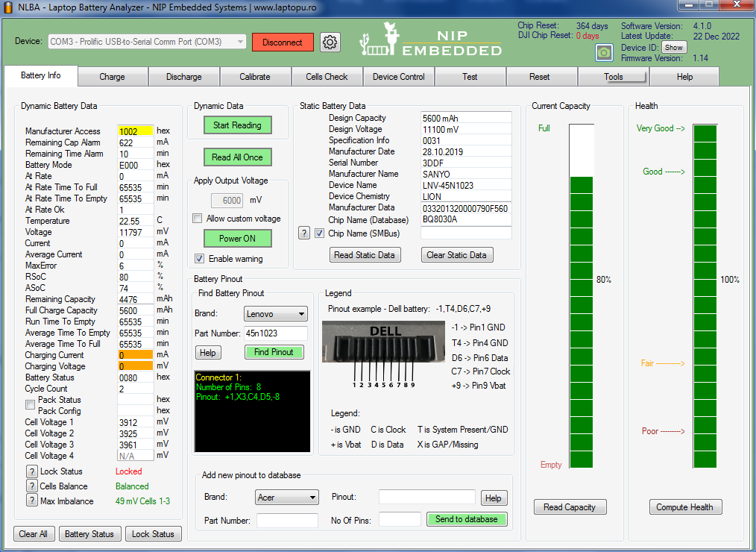This screenshot has width=756, height=552.
Task: Open the Device Control tab
Action: 398,77
